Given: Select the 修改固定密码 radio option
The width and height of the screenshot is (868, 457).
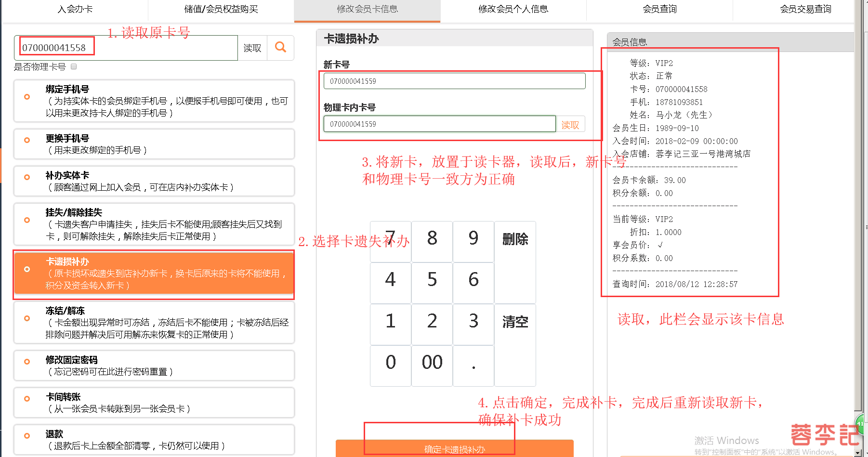Looking at the screenshot, I should tap(27, 362).
